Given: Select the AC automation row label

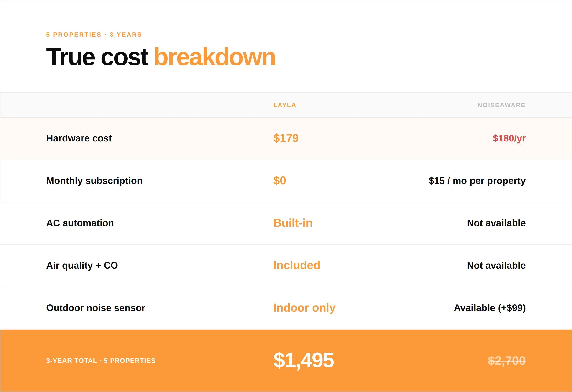Looking at the screenshot, I should pos(80,223).
